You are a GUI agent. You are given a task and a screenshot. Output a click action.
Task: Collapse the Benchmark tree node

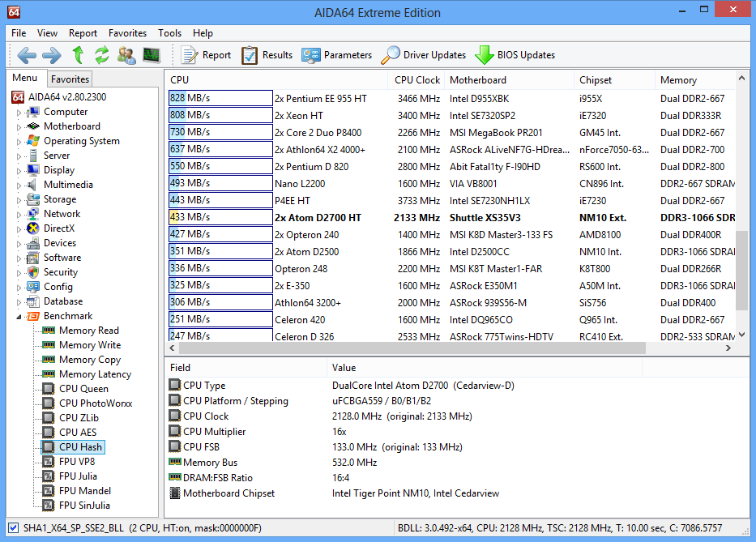[19, 317]
